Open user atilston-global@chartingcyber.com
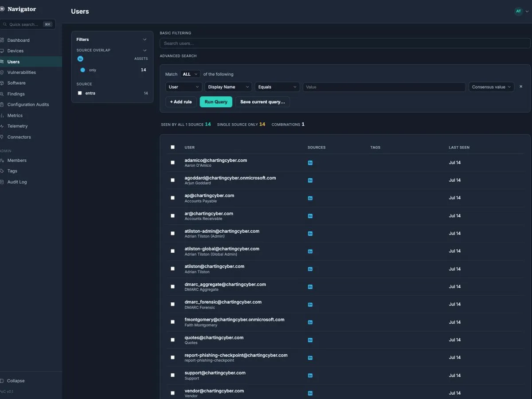Image resolution: width=532 pixels, height=399 pixels. [x=222, y=249]
